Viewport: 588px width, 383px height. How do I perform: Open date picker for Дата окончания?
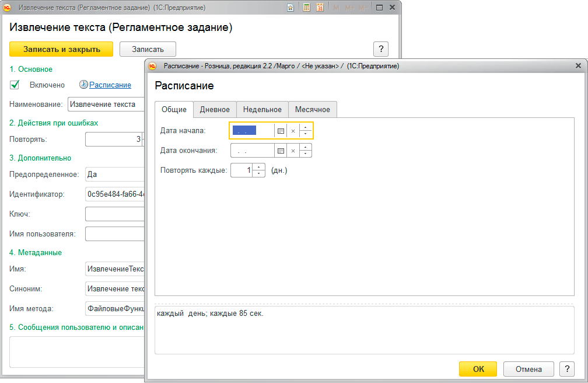coord(281,151)
